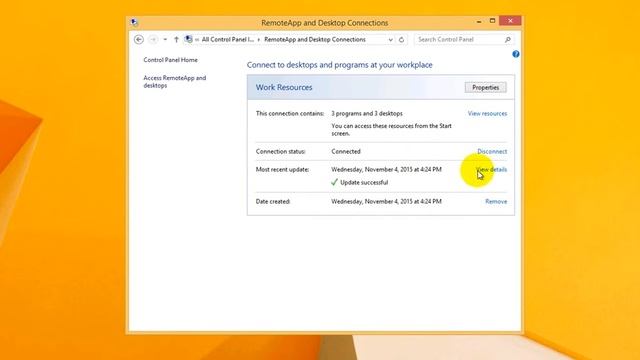640x360 pixels.
Task: Click the Disconnect link
Action: coord(492,151)
